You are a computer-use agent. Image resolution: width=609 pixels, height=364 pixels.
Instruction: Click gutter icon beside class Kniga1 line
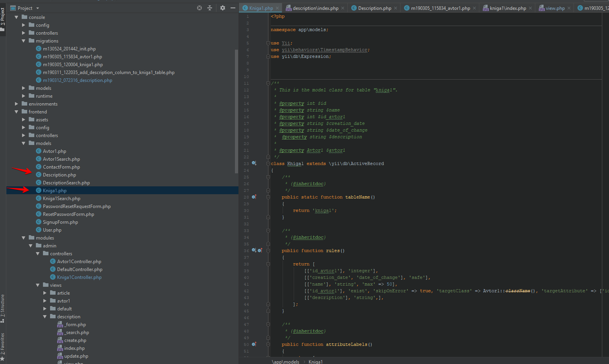(254, 163)
